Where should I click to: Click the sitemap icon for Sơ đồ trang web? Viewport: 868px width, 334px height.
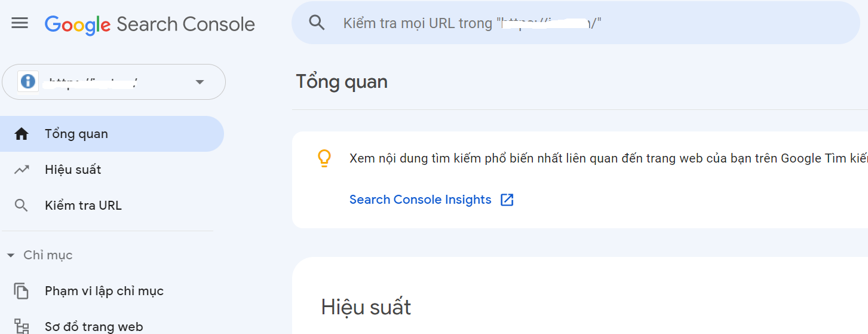click(x=22, y=326)
